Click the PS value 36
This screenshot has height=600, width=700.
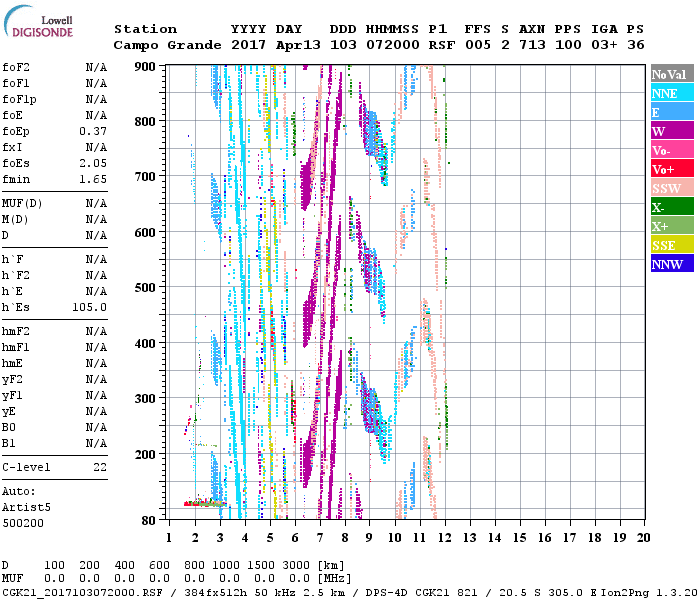[x=636, y=45]
